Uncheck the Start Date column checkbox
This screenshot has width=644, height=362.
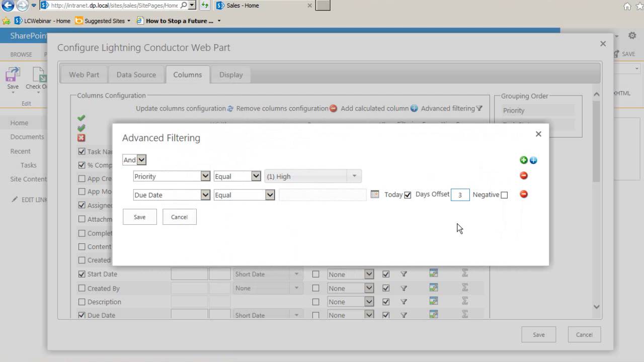click(x=82, y=274)
